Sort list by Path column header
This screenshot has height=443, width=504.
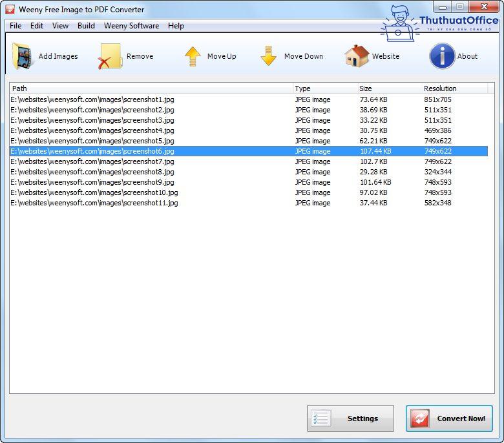[151, 88]
